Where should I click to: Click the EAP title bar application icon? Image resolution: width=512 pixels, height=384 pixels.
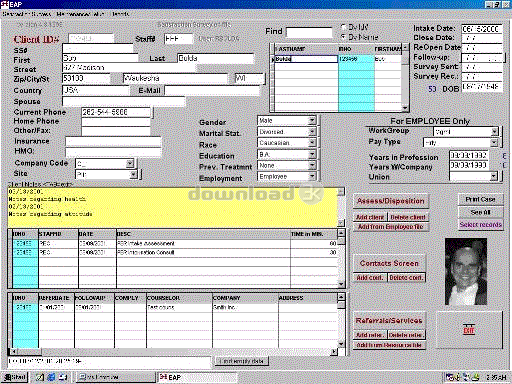(4, 4)
